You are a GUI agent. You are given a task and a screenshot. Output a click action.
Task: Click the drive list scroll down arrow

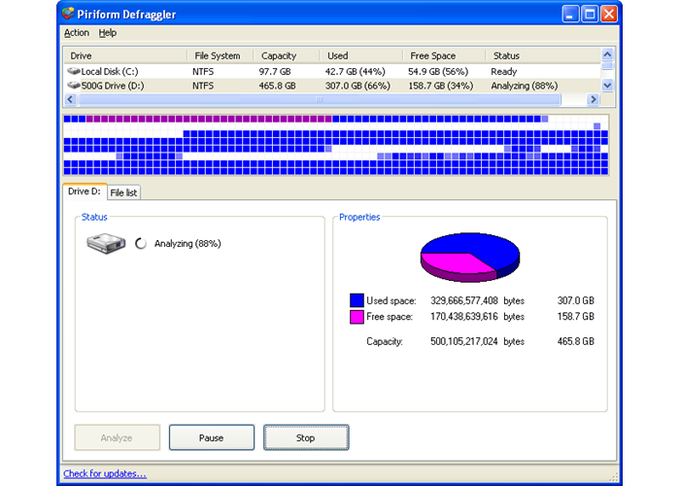pos(608,85)
